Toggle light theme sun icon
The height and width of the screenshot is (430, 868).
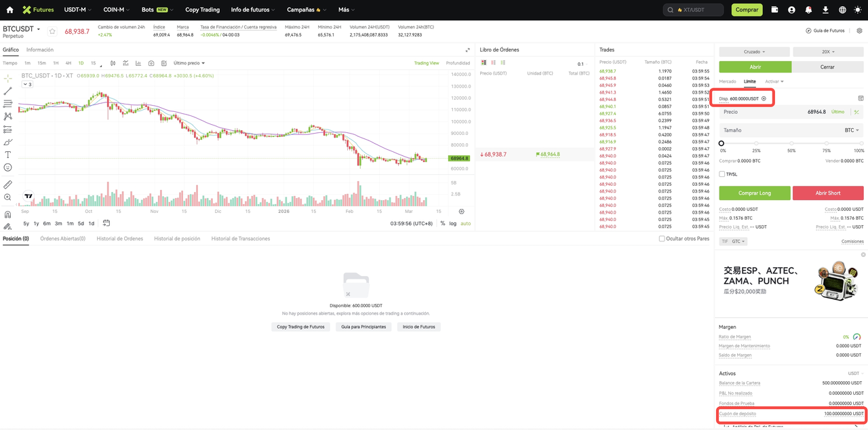(x=859, y=10)
